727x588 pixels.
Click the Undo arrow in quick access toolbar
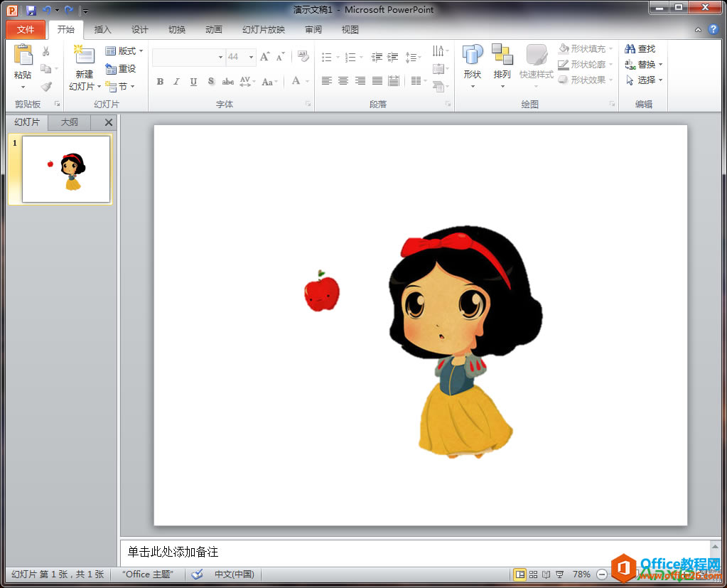pos(47,10)
